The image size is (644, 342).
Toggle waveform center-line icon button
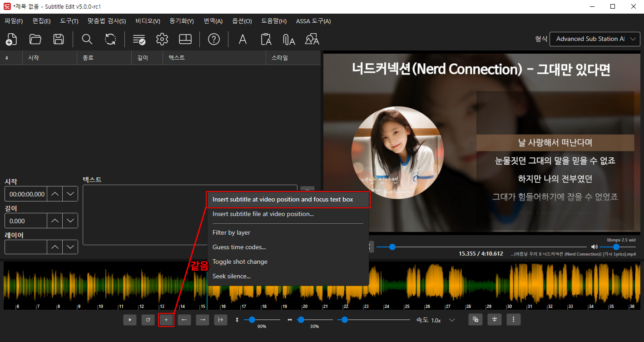tap(495, 320)
